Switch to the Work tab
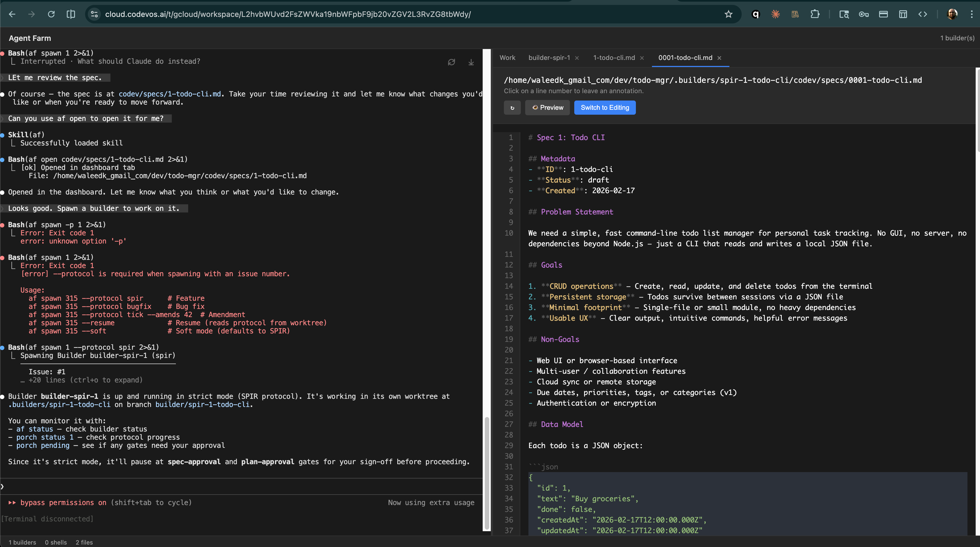The width and height of the screenshot is (980, 547). click(507, 58)
